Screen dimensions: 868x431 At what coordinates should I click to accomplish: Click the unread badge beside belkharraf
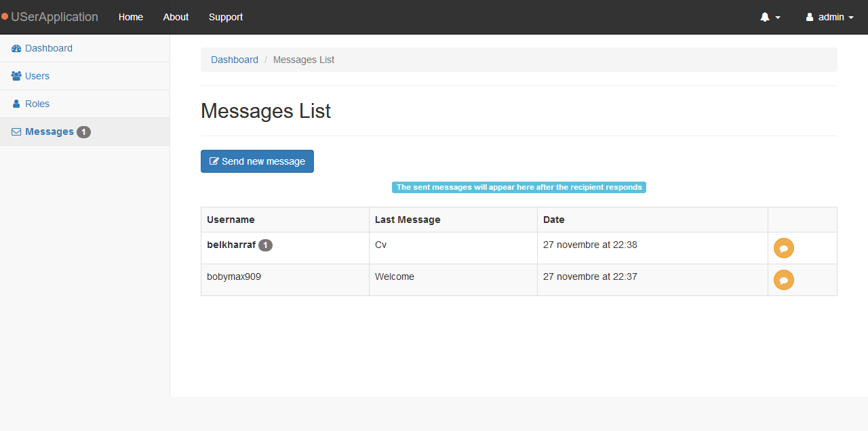[x=266, y=245]
